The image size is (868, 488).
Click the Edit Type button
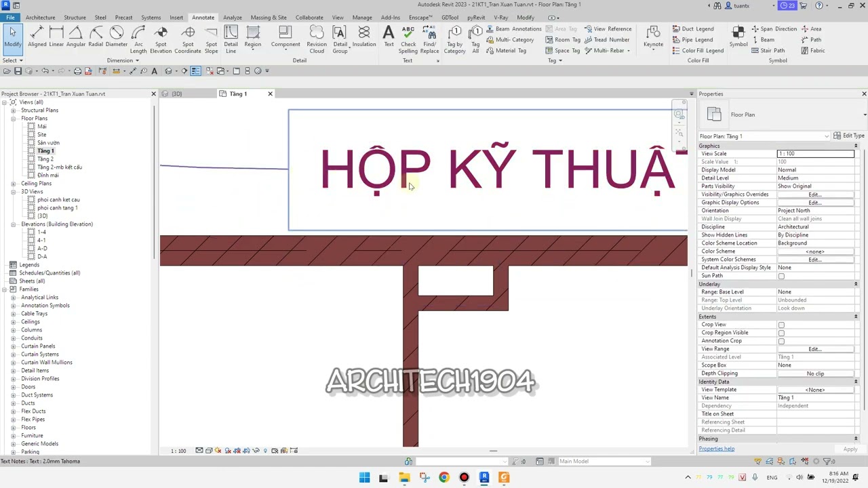(849, 136)
